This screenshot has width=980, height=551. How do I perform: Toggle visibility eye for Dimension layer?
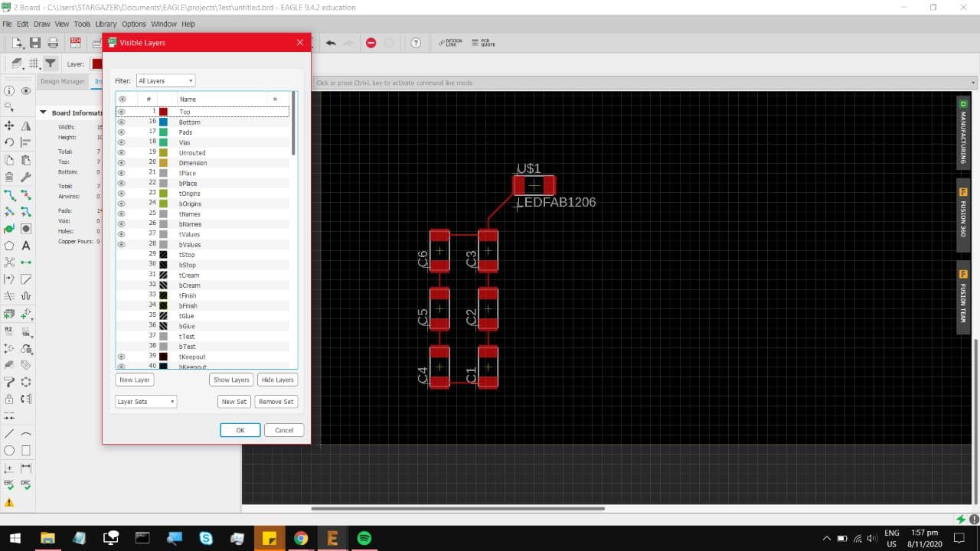coord(122,162)
